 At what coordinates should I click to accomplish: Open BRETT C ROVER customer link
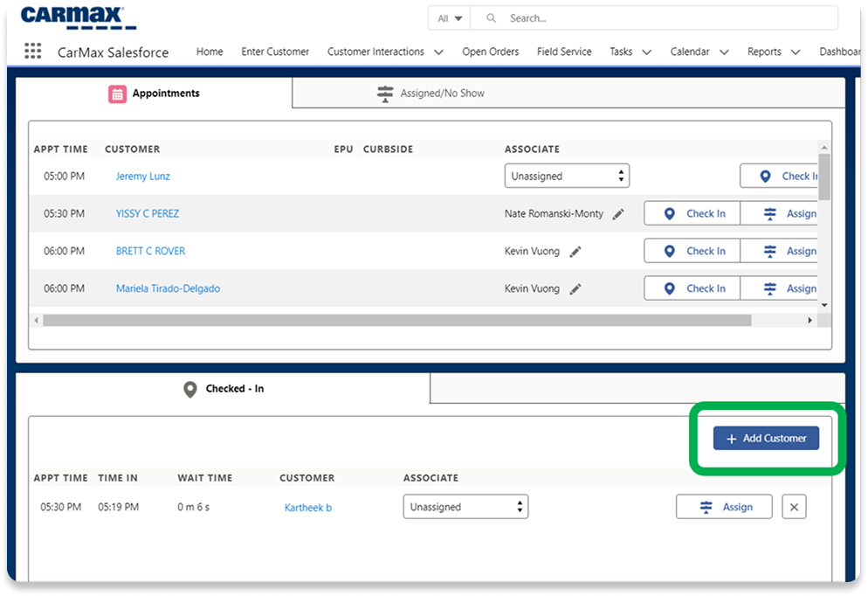click(150, 252)
